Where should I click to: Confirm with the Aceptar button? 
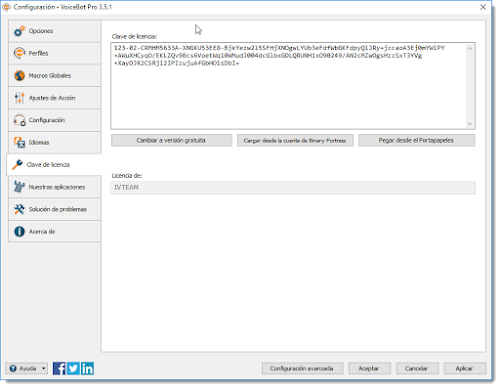(369, 368)
